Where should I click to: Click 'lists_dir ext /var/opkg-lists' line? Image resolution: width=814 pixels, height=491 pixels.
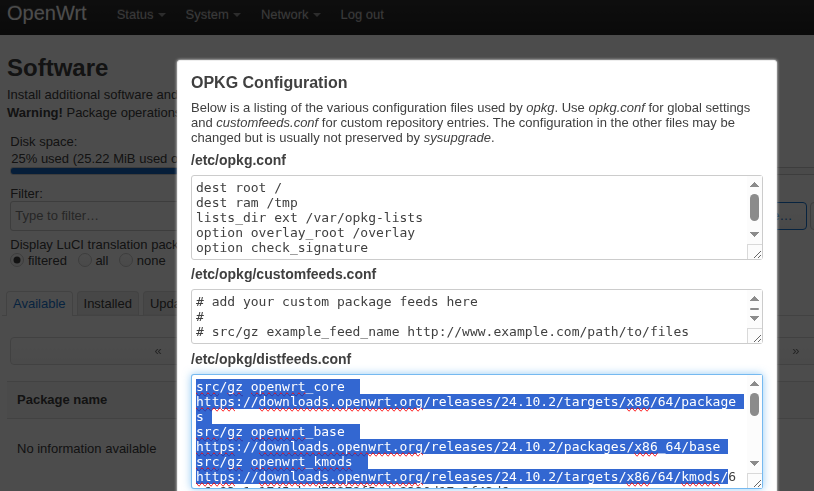point(309,218)
